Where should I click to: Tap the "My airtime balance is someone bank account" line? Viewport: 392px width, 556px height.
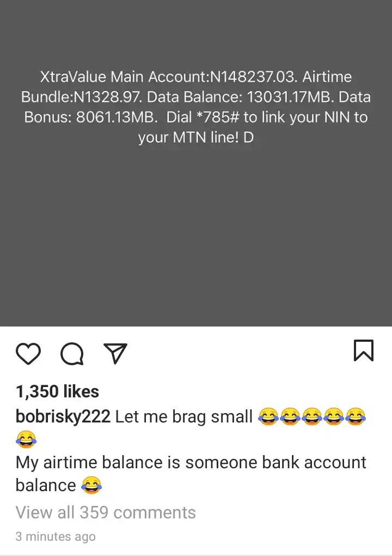pos(191,463)
